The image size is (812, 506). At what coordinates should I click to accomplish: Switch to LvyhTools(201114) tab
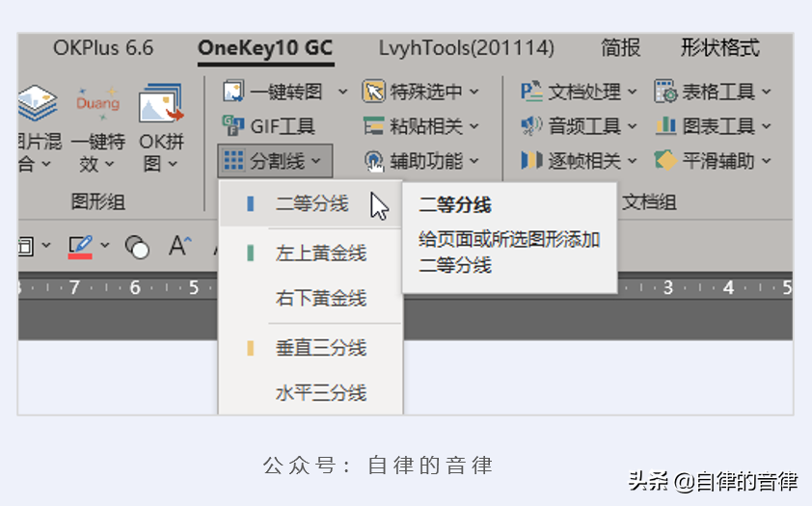point(466,48)
